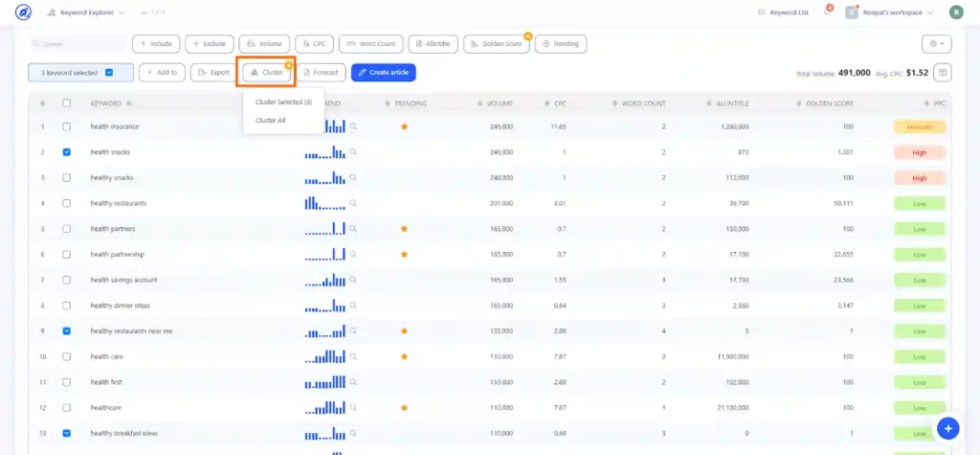
Task: Click the trending star for health insurance
Action: click(x=405, y=126)
